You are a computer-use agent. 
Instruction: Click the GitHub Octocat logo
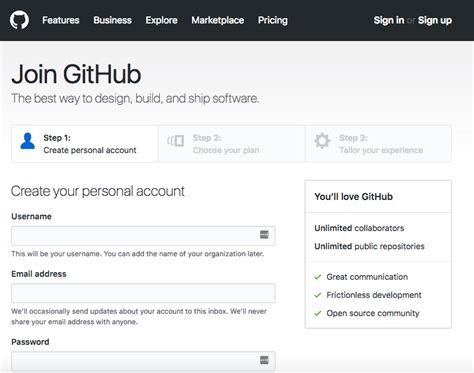[19, 20]
